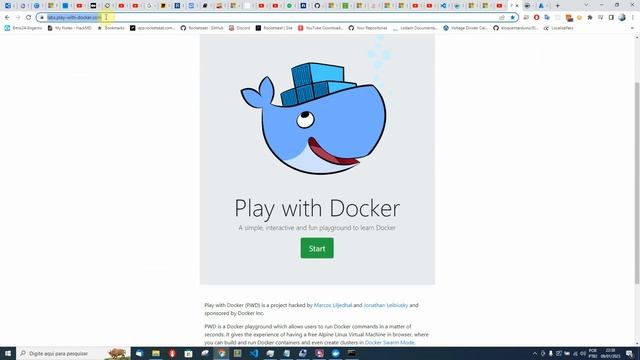Open a new browser tab
Viewport: 640px width, 360px height.
557,6
